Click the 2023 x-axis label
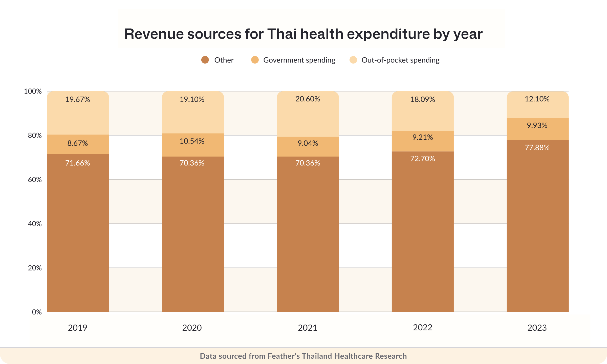 point(537,328)
